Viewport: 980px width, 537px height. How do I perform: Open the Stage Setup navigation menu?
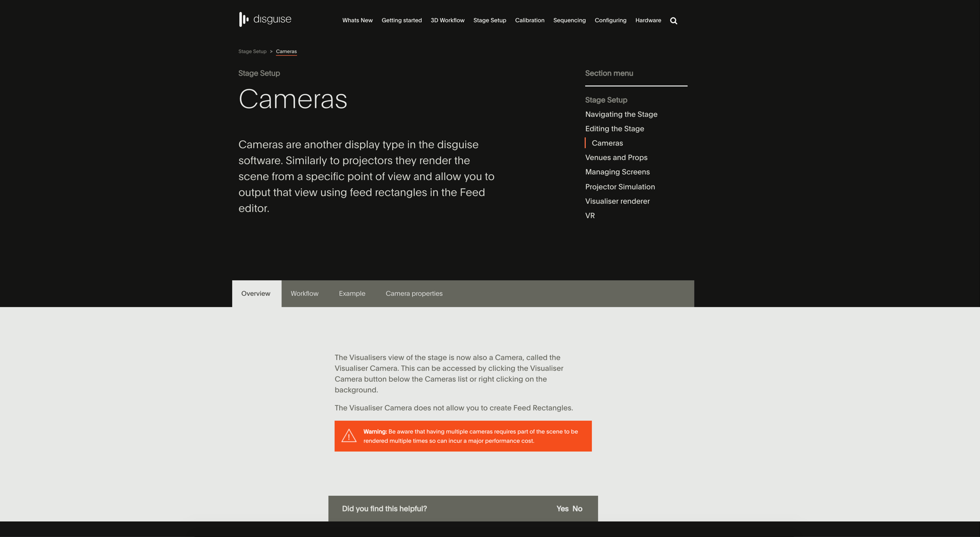[x=489, y=21]
